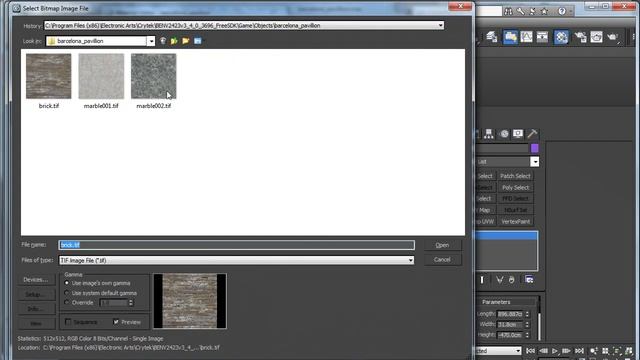Open the Help question mark icon
Viewport: 640px width, 360px height.
coord(562,11)
